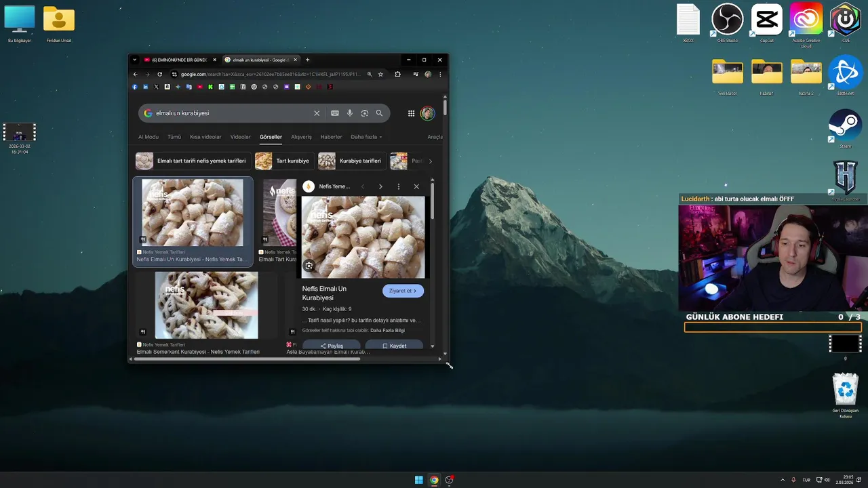Search by image with Google Lens icon

pyautogui.click(x=364, y=113)
